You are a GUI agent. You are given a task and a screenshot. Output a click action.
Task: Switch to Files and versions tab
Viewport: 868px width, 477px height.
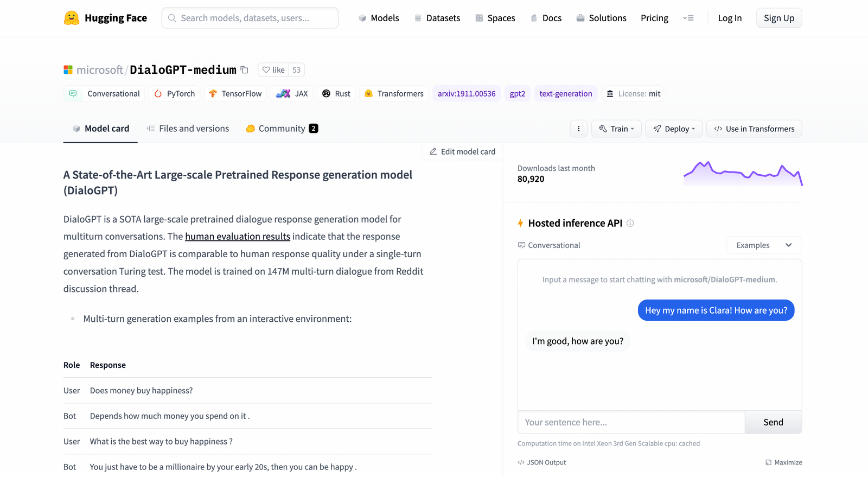coord(188,129)
